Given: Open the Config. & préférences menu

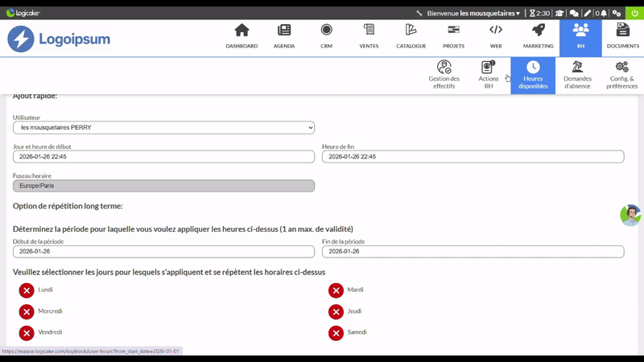Looking at the screenshot, I should pos(621,75).
